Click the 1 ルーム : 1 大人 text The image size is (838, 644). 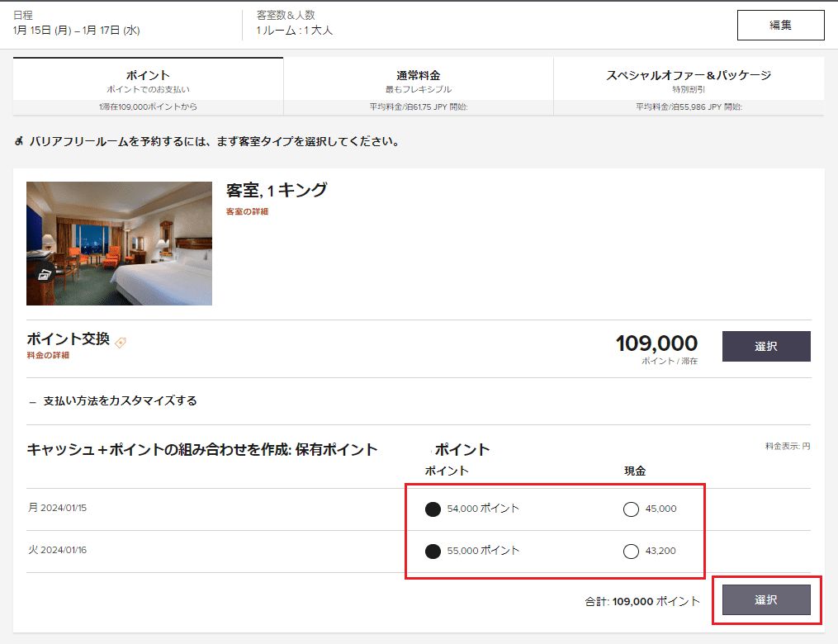[295, 31]
